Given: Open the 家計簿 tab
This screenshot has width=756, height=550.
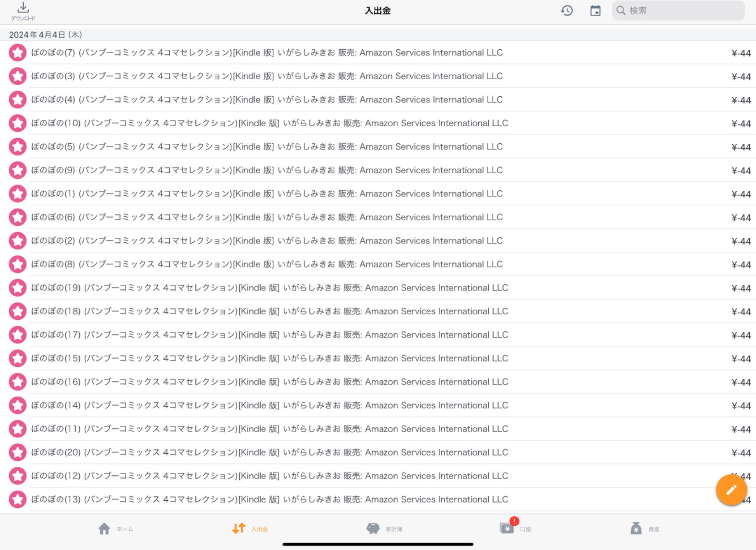Looking at the screenshot, I should coord(384,529).
